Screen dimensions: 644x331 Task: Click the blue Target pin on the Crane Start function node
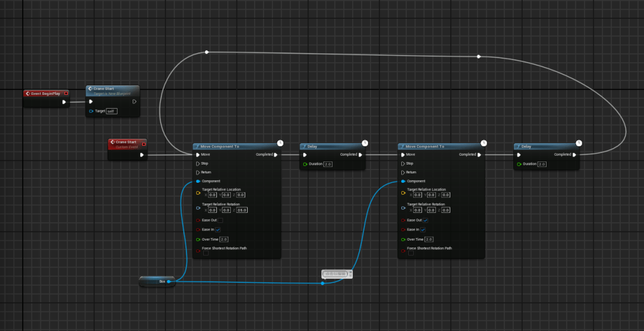tap(91, 111)
